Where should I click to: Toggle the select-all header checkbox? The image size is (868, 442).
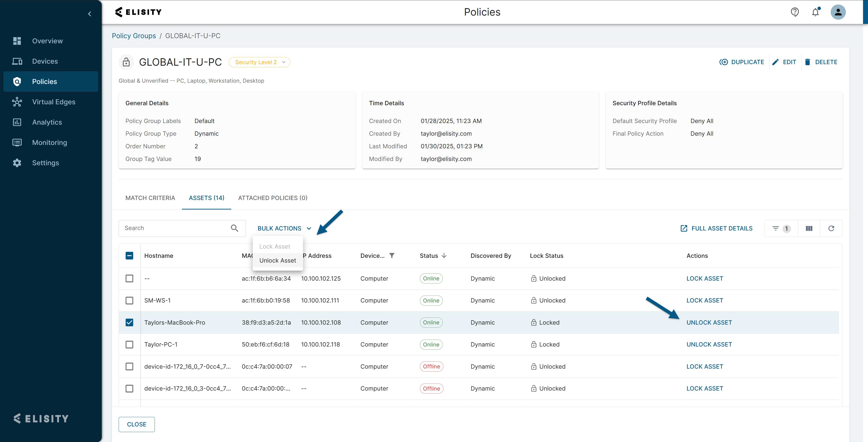[x=129, y=256]
